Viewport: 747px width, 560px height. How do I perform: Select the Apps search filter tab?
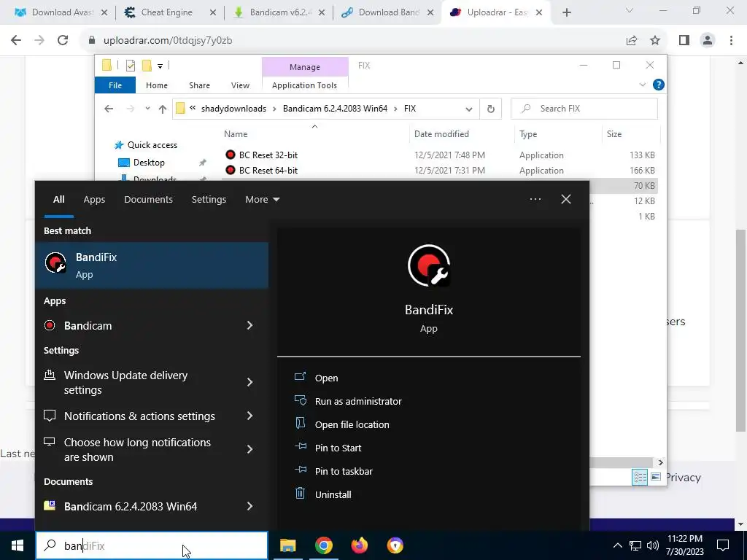[x=94, y=200]
